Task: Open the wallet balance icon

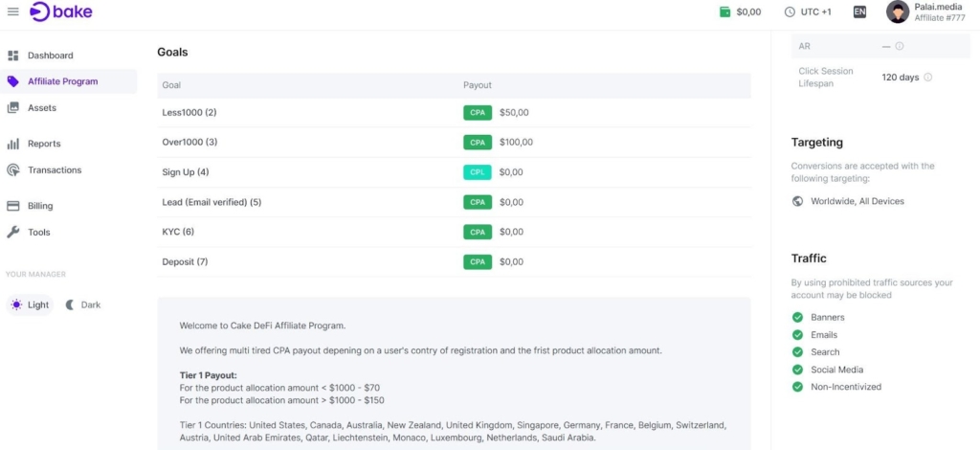Action: click(x=724, y=11)
